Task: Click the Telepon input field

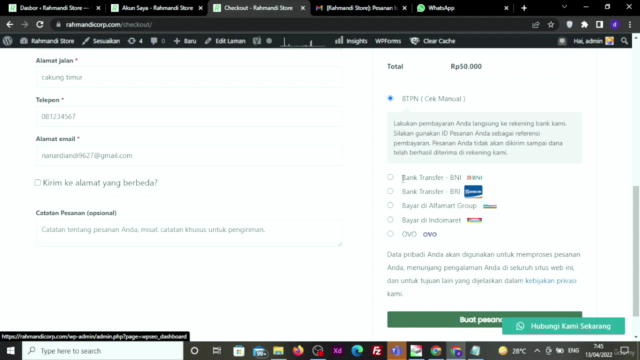Action: tap(189, 116)
